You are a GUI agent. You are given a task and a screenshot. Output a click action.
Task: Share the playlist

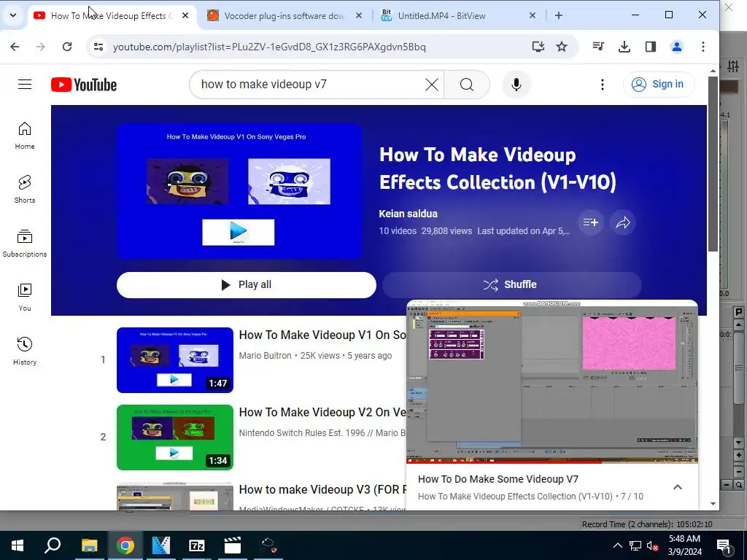coord(623,222)
